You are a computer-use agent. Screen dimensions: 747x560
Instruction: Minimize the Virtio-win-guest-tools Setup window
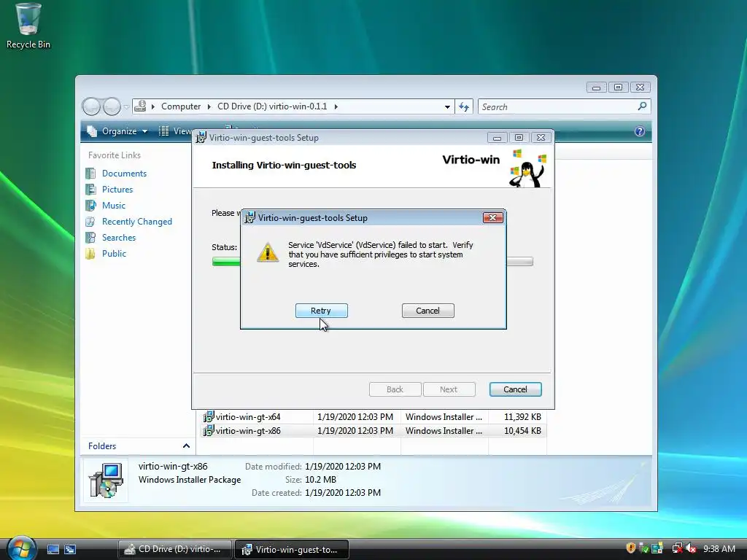[x=497, y=138]
